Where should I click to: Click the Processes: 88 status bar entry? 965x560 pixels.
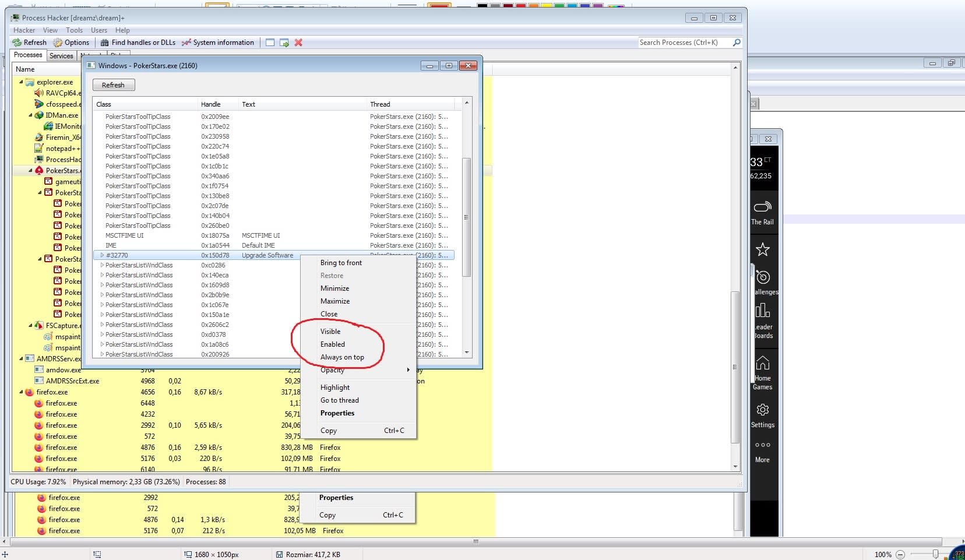(x=206, y=482)
